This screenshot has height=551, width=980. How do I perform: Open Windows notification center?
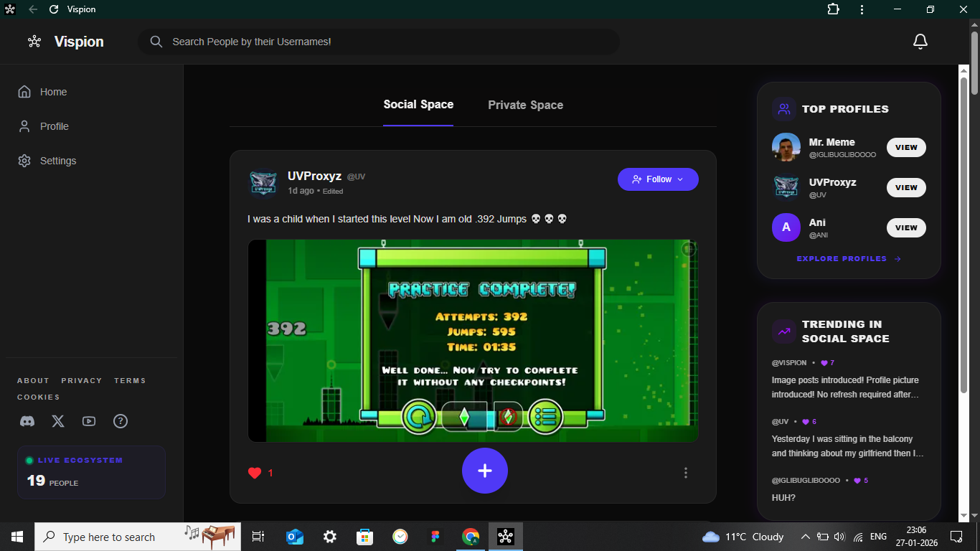[956, 537]
